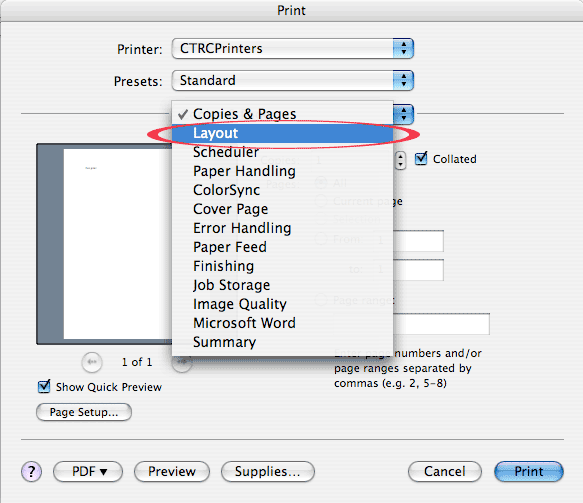Open the Printer dropdown CTRCPrinters

tap(293, 48)
